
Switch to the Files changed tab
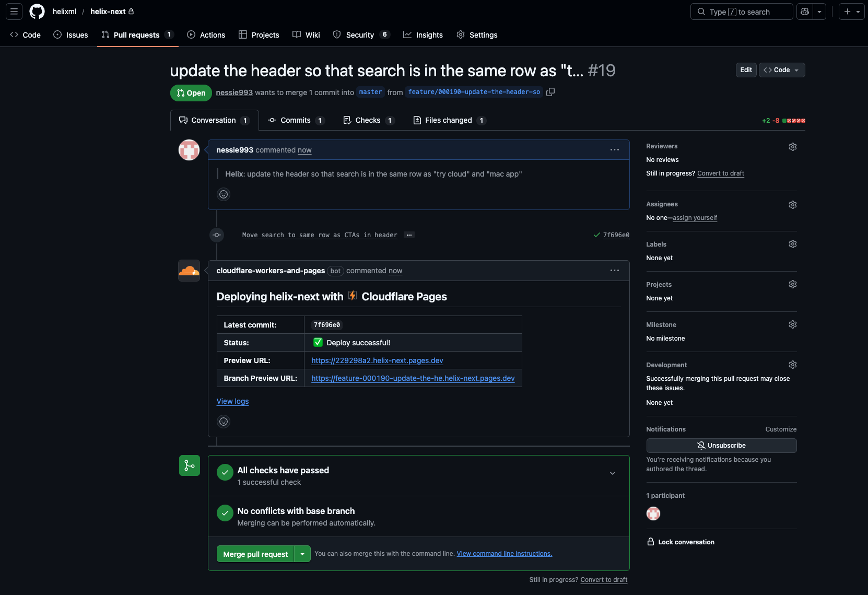tap(448, 120)
